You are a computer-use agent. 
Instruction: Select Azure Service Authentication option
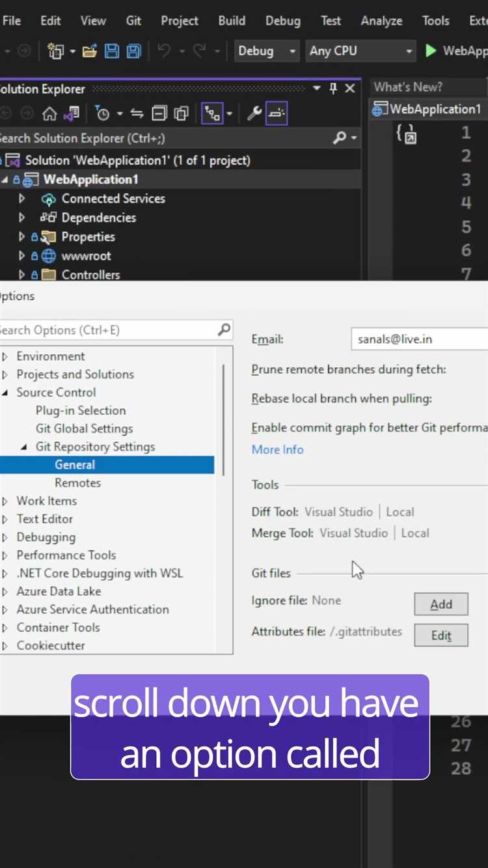click(x=92, y=609)
